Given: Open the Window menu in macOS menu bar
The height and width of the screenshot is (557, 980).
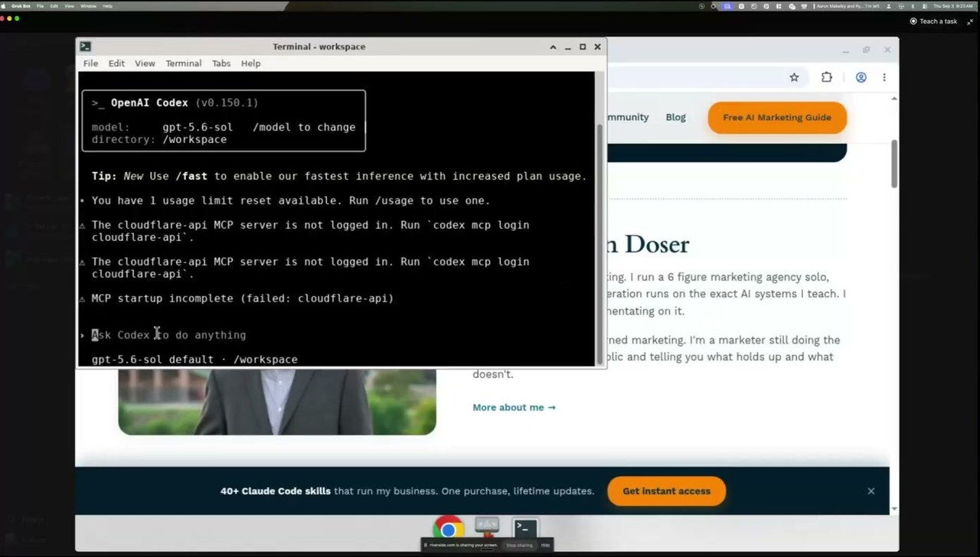Looking at the screenshot, I should tap(88, 6).
